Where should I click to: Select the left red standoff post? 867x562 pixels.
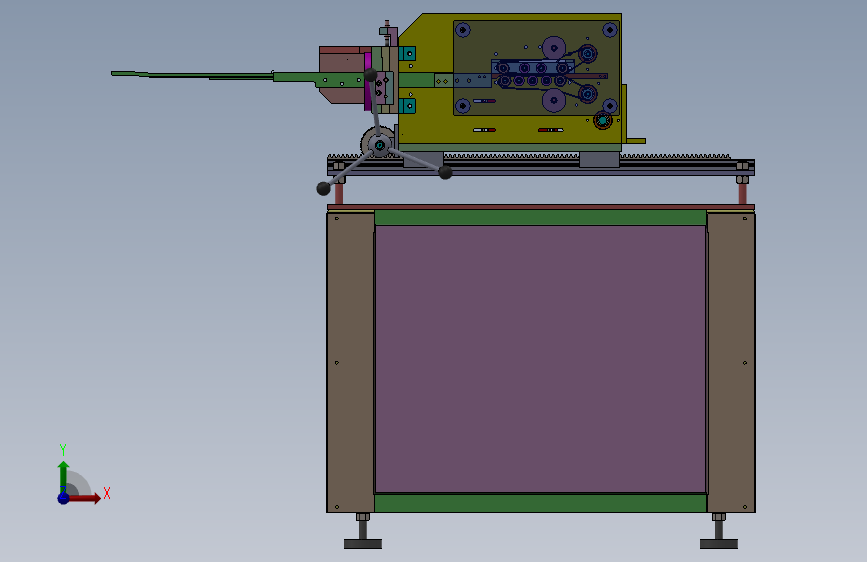[339, 193]
